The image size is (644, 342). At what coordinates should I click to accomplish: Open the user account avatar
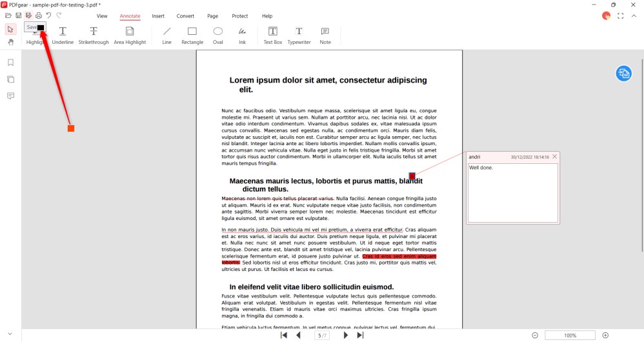pyautogui.click(x=606, y=15)
